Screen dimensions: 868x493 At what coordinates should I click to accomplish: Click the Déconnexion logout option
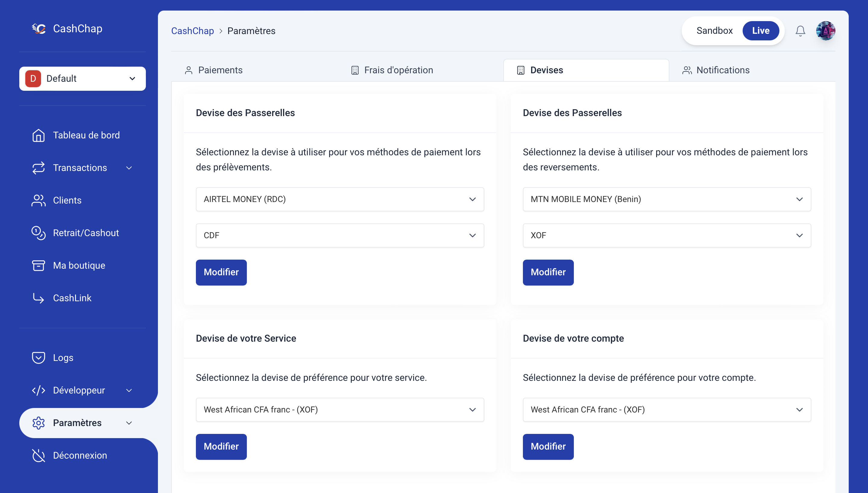click(x=80, y=455)
